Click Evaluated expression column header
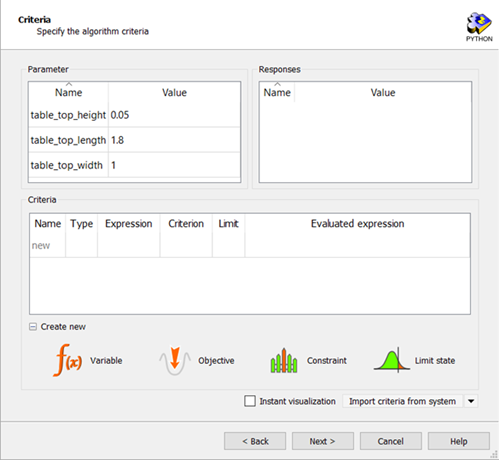 pos(357,223)
